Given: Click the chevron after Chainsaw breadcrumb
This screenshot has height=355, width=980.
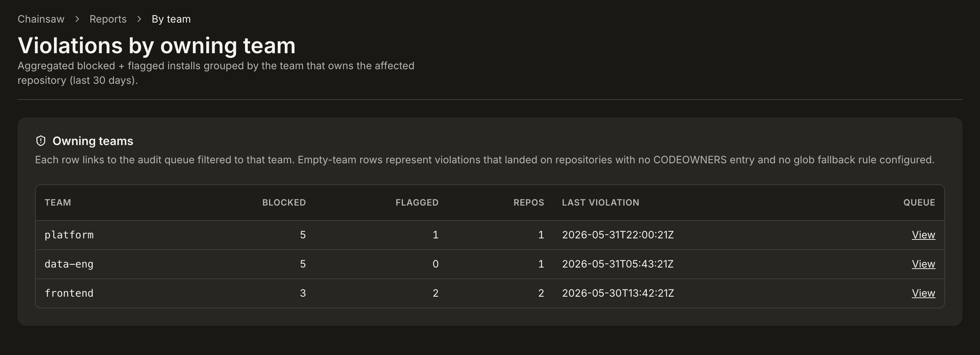Looking at the screenshot, I should (x=77, y=19).
